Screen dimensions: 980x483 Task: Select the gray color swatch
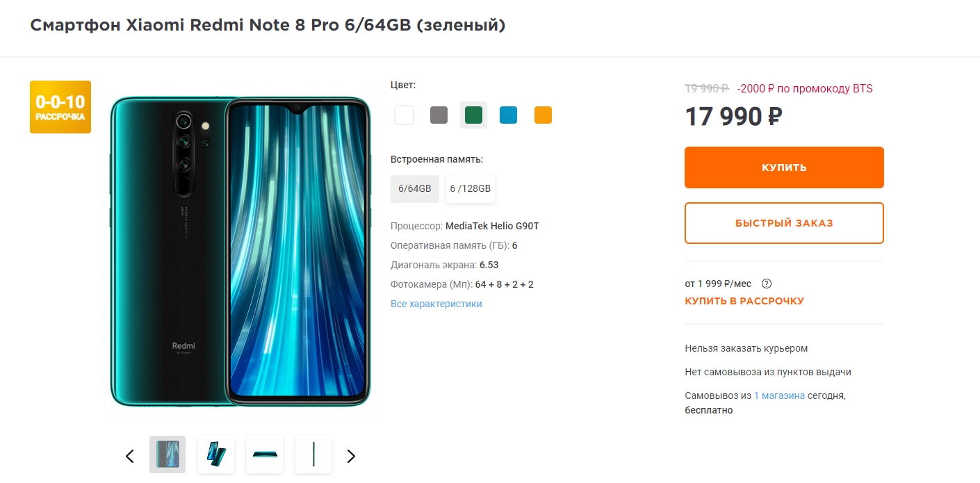tap(439, 115)
